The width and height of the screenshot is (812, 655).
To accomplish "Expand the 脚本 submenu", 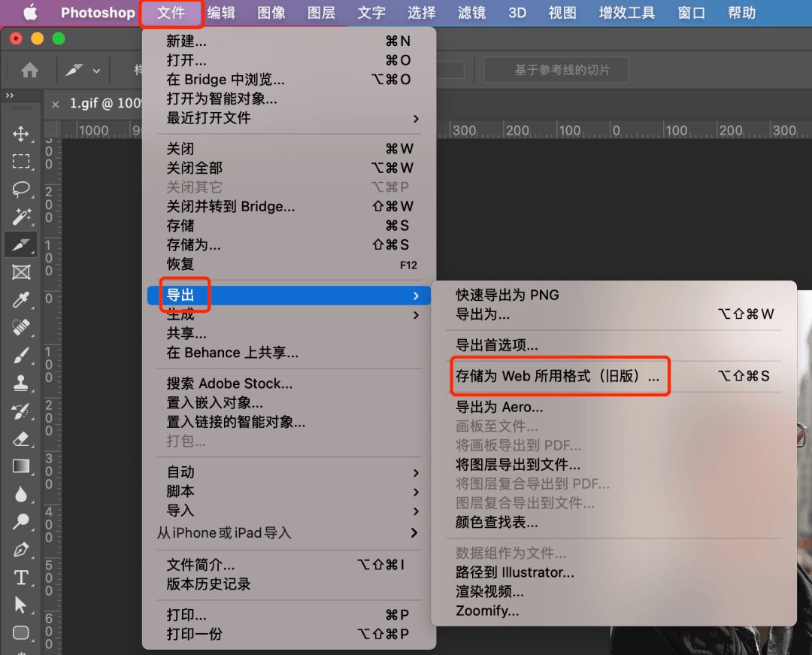I will [290, 491].
